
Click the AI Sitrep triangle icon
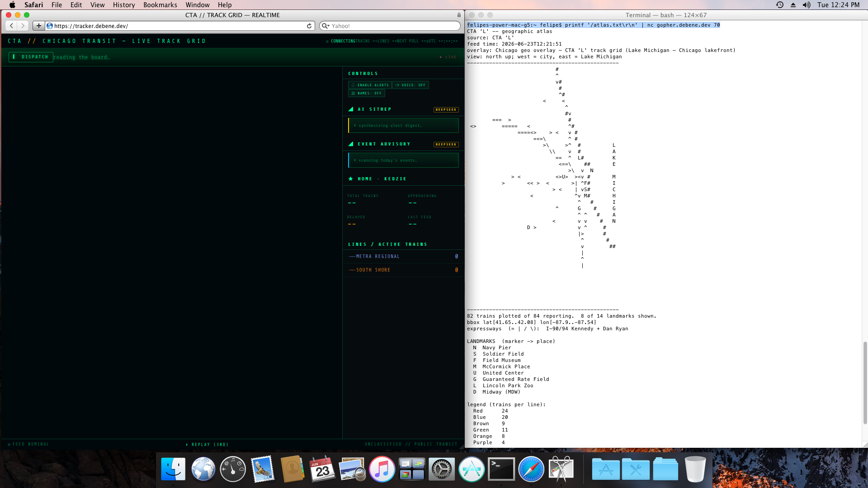(x=351, y=109)
